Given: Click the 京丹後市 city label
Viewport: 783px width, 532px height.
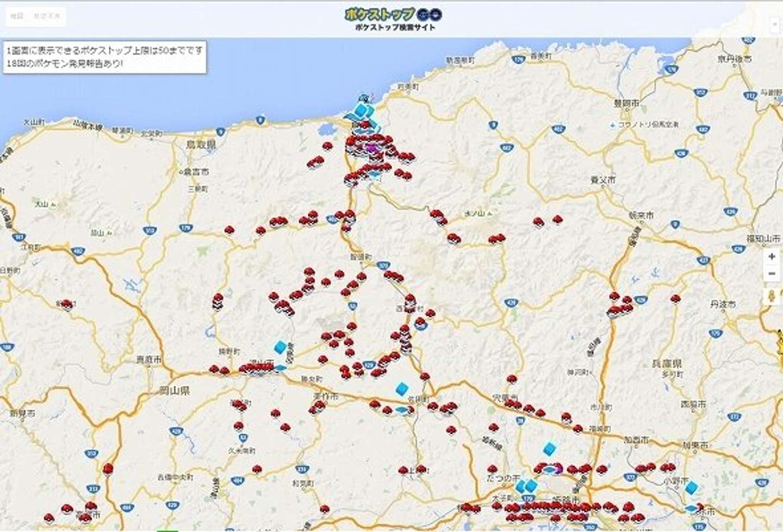Looking at the screenshot, I should point(734,58).
